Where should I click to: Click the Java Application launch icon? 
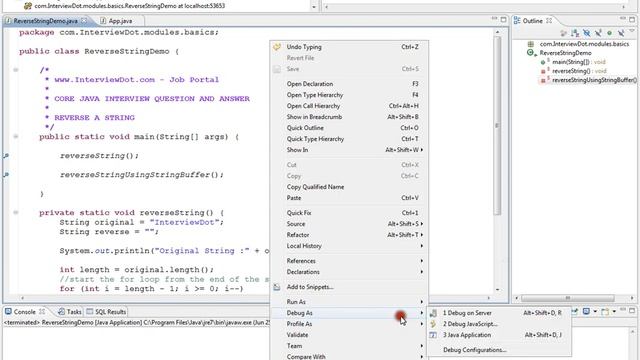(433, 335)
